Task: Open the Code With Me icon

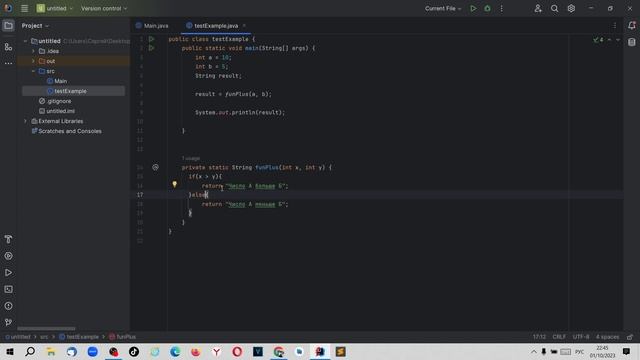Action: click(538, 8)
